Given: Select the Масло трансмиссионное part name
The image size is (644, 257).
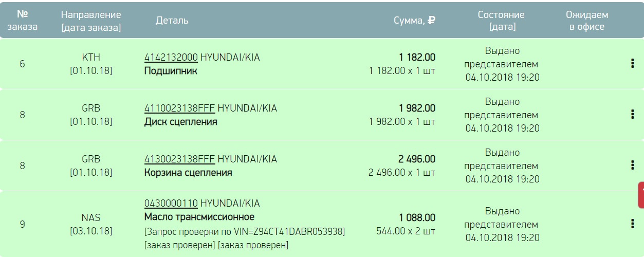Looking at the screenshot, I should pos(199,217).
